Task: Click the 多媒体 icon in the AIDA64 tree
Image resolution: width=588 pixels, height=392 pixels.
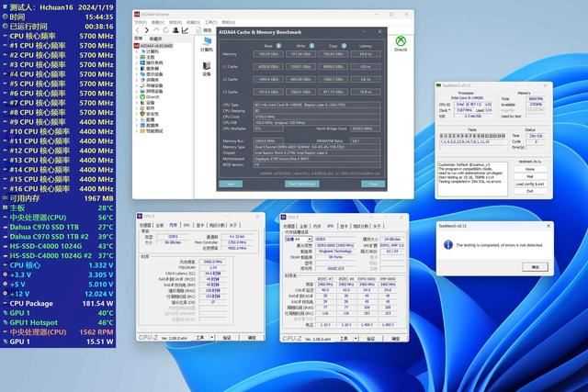Action: (x=143, y=80)
